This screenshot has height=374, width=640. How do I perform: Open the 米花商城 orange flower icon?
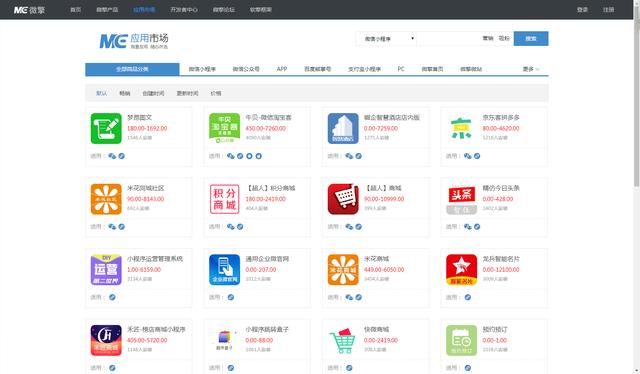(x=343, y=270)
